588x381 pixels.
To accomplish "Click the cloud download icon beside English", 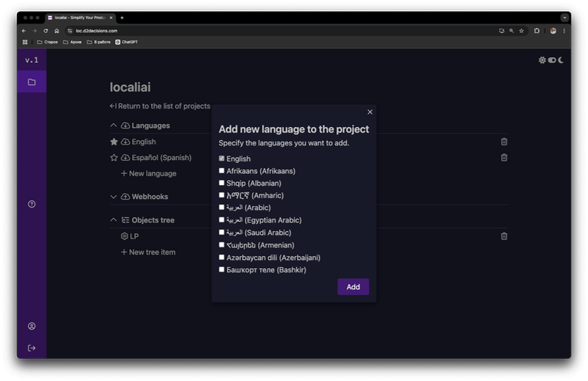I will [125, 142].
